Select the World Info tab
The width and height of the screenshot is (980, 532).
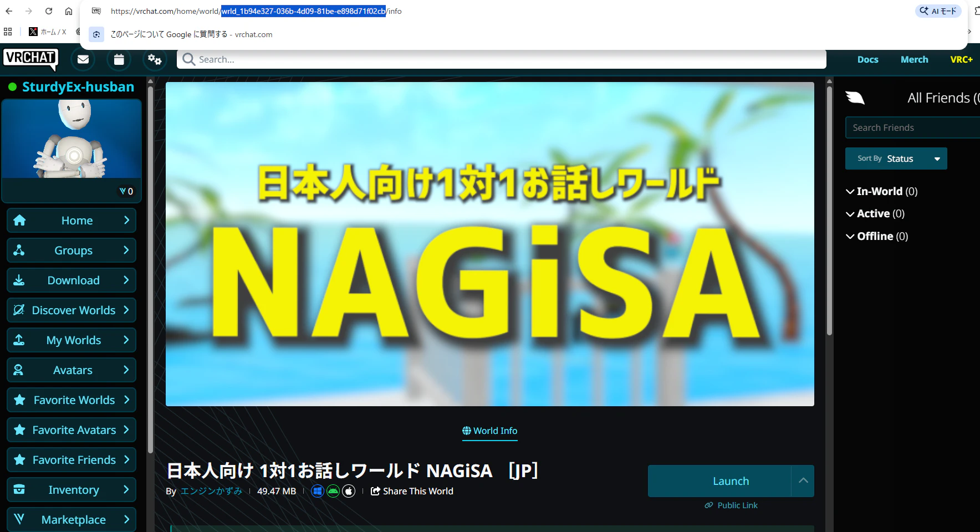(x=490, y=431)
